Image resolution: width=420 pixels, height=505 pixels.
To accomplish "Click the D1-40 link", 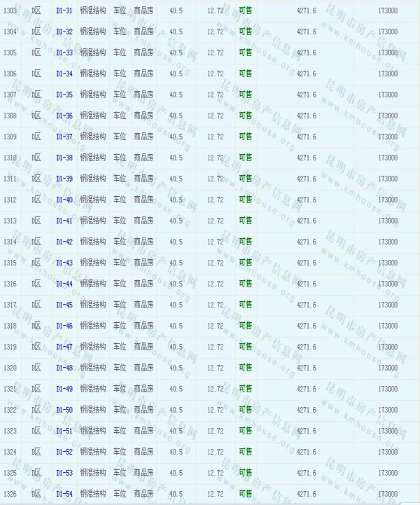I will point(64,200).
